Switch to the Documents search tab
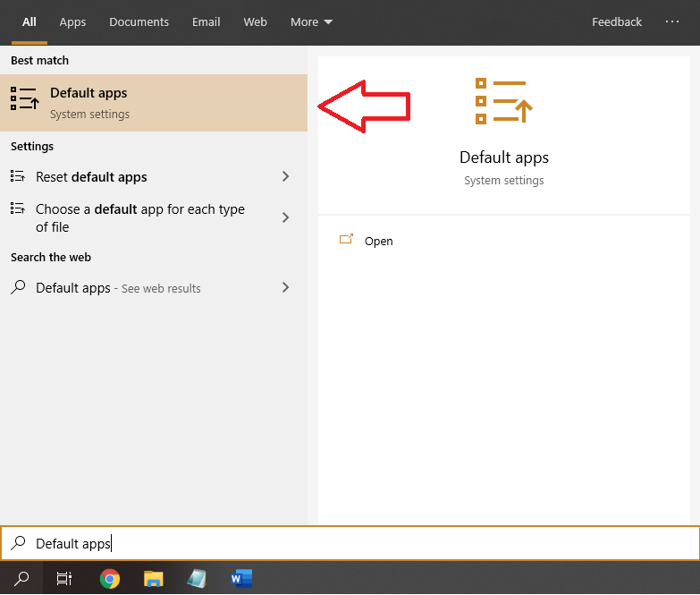This screenshot has width=700, height=595. coord(139,21)
